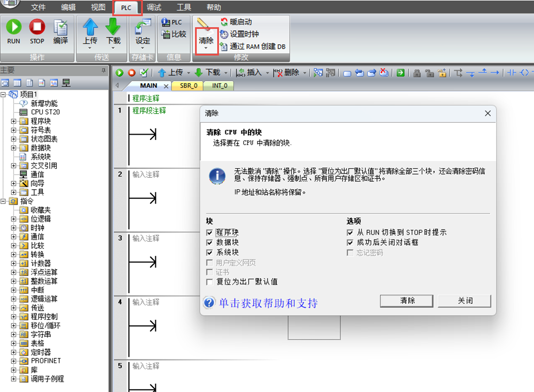Click the 编译 compile icon
The width and height of the screenshot is (534, 392).
(60, 27)
